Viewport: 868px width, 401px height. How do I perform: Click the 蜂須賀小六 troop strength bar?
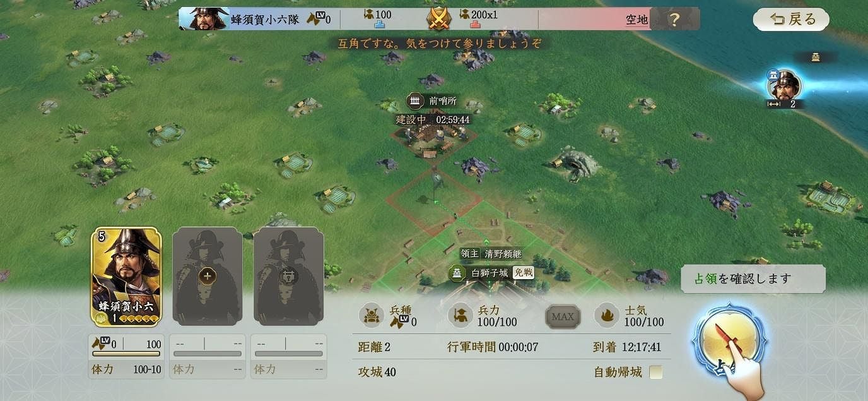(126, 354)
